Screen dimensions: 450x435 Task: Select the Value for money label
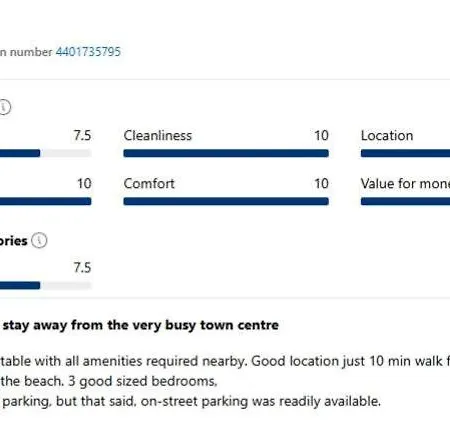[x=405, y=184]
